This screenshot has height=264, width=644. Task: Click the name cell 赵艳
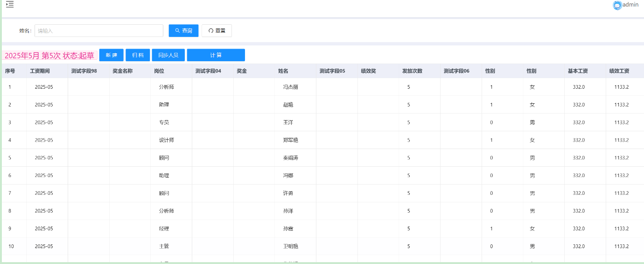(288, 105)
